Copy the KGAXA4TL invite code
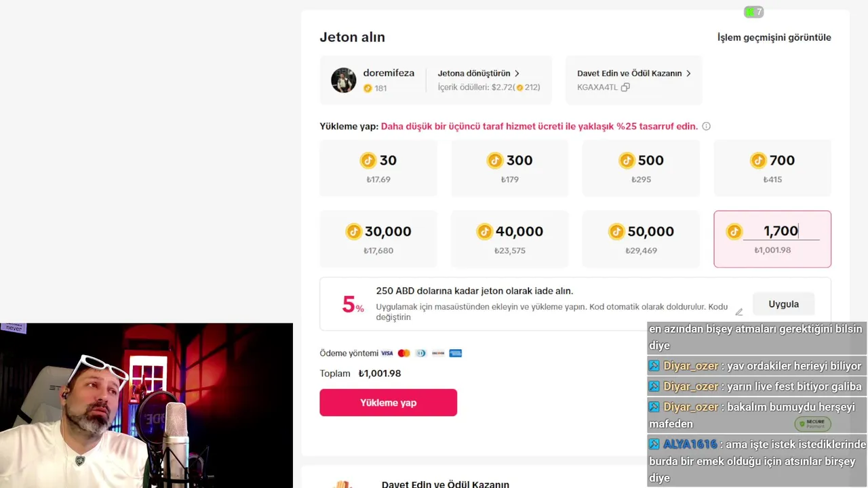 click(625, 87)
